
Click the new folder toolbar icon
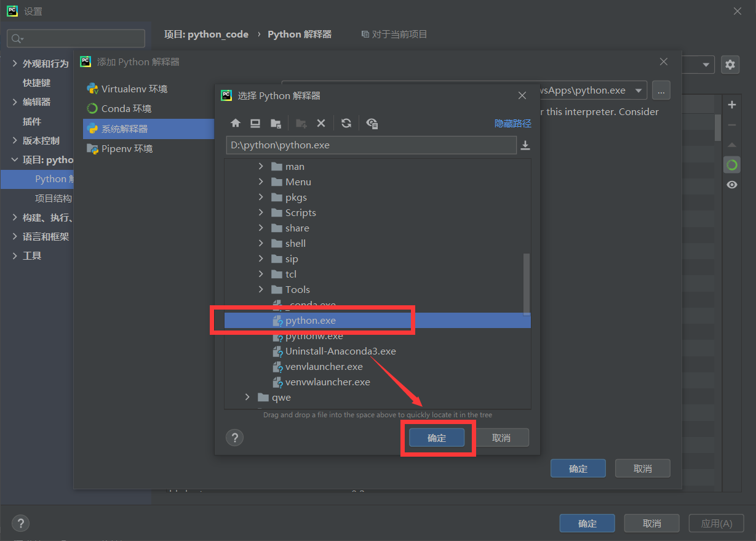[301, 123]
